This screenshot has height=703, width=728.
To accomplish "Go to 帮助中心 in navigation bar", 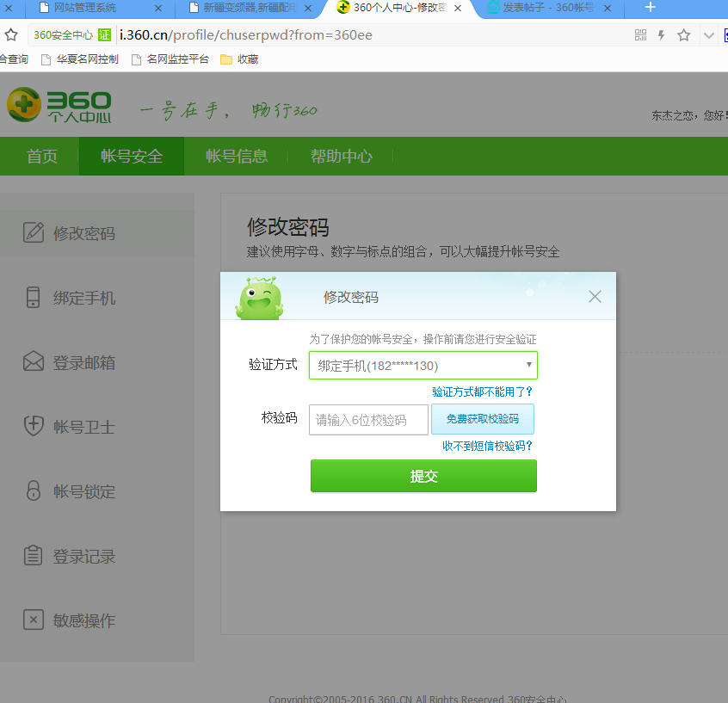I will [x=342, y=157].
